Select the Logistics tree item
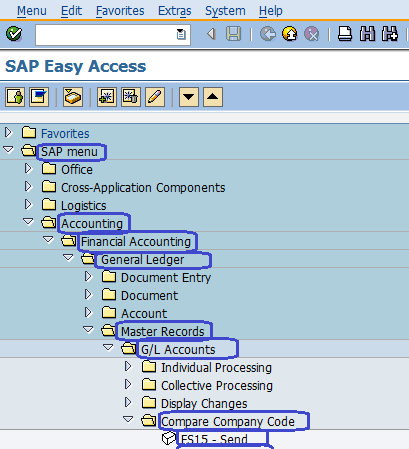Screen dimensions: 409x449 click(83, 206)
